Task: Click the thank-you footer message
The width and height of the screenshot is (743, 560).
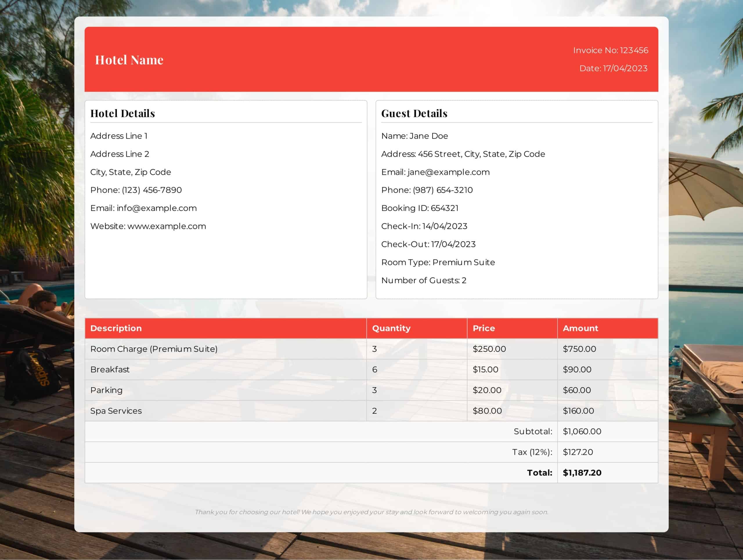Action: tap(371, 512)
